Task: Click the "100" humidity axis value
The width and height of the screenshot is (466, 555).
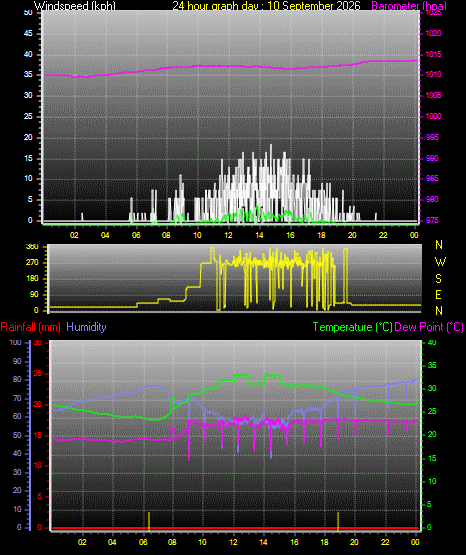Action: point(15,342)
